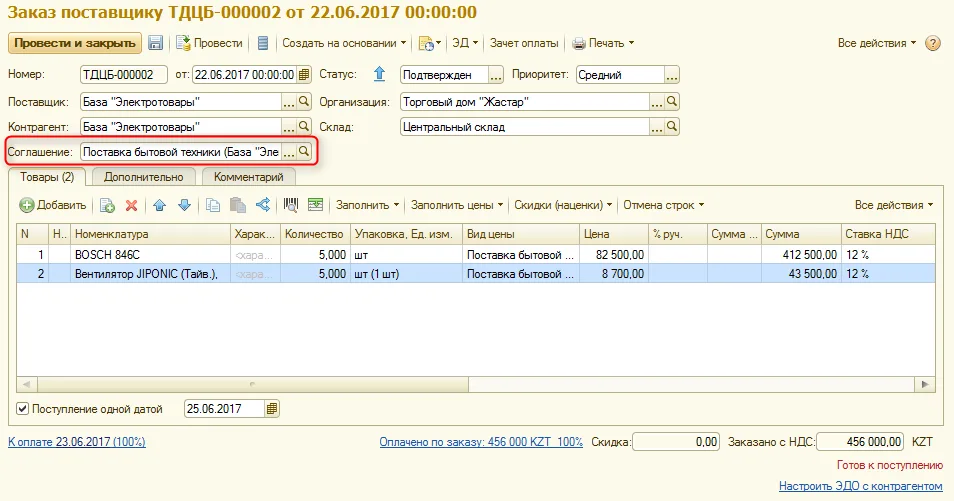Open the reports icon dropdown next to ЭД

pyautogui.click(x=430, y=43)
